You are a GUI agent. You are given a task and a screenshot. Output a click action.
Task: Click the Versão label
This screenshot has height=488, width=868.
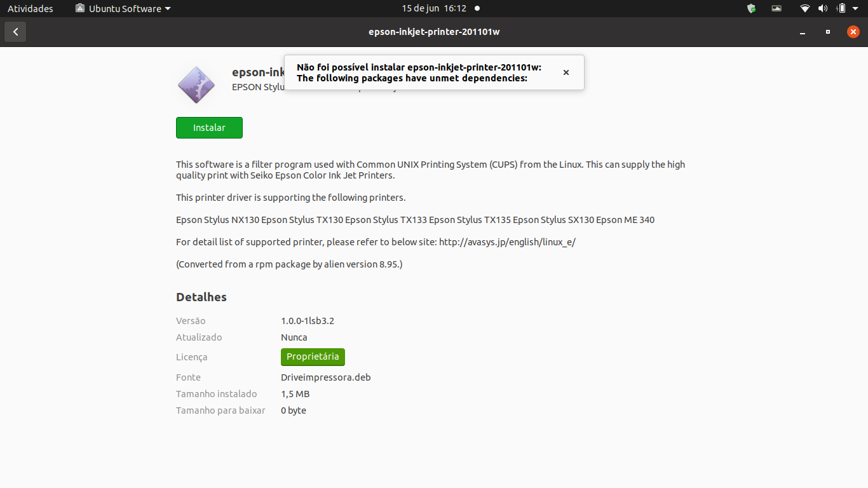[x=191, y=321]
